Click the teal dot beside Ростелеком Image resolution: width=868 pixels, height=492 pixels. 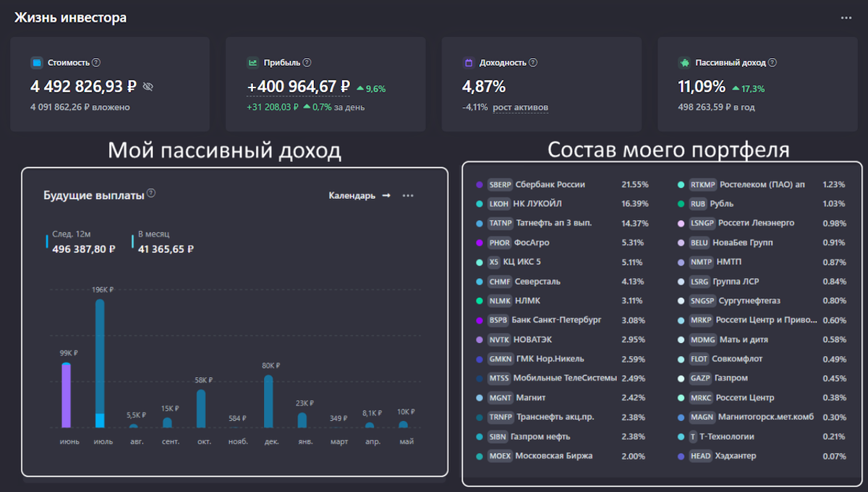pyautogui.click(x=681, y=184)
